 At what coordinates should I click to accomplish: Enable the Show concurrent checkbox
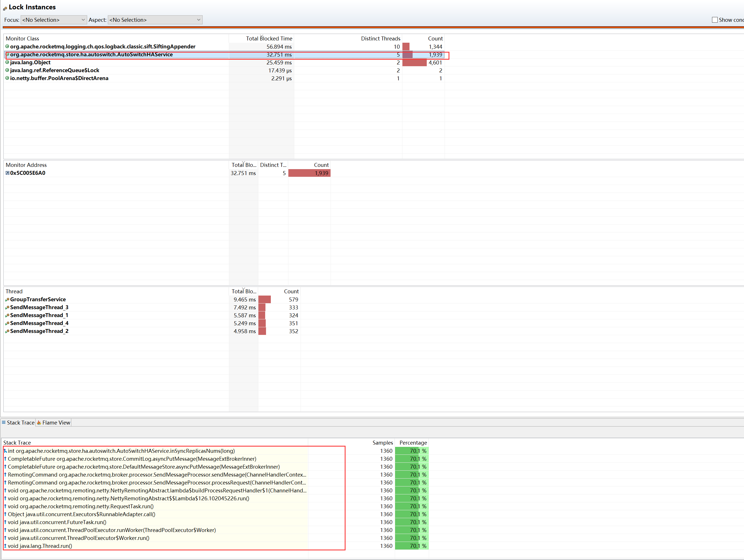point(715,20)
